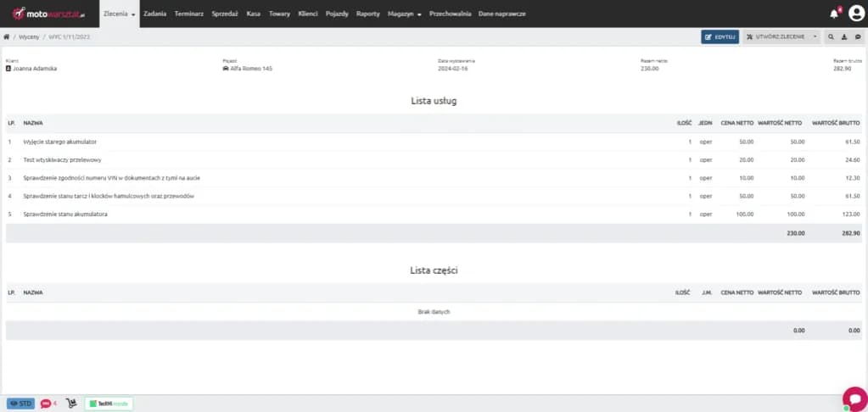Open the Raporty menu item
Screen dimensions: 868x412
tap(368, 14)
